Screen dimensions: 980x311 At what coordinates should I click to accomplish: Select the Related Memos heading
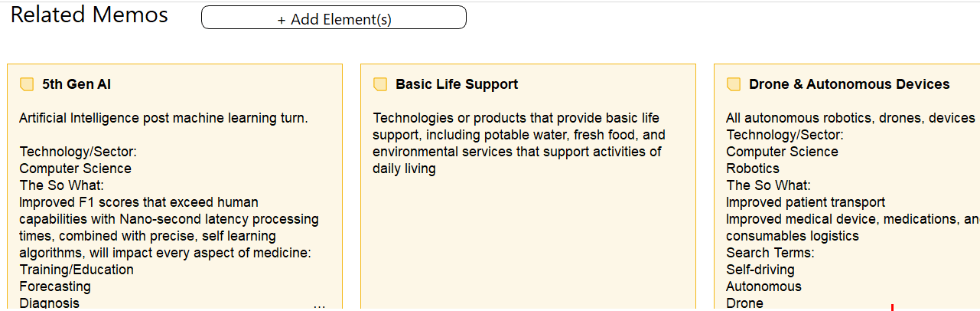(90, 15)
